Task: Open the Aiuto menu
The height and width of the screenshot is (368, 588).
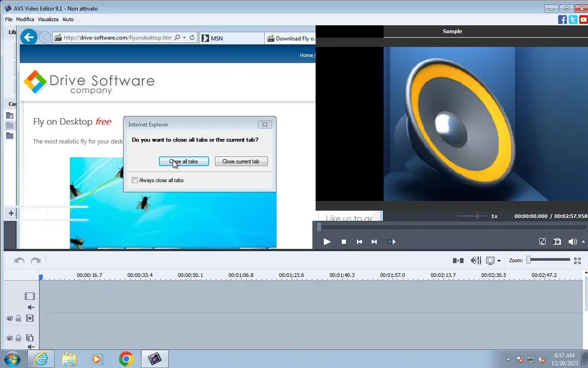Action: 68,19
